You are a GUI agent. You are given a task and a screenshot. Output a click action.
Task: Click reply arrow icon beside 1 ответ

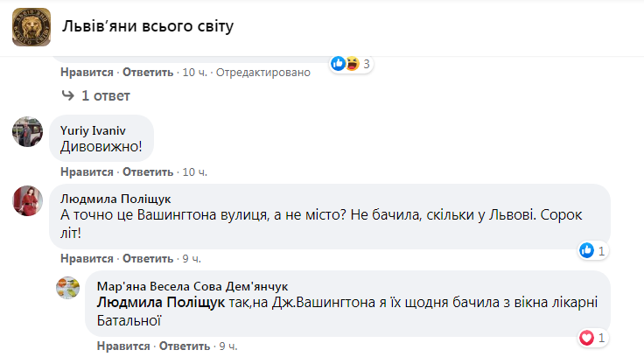tap(67, 95)
